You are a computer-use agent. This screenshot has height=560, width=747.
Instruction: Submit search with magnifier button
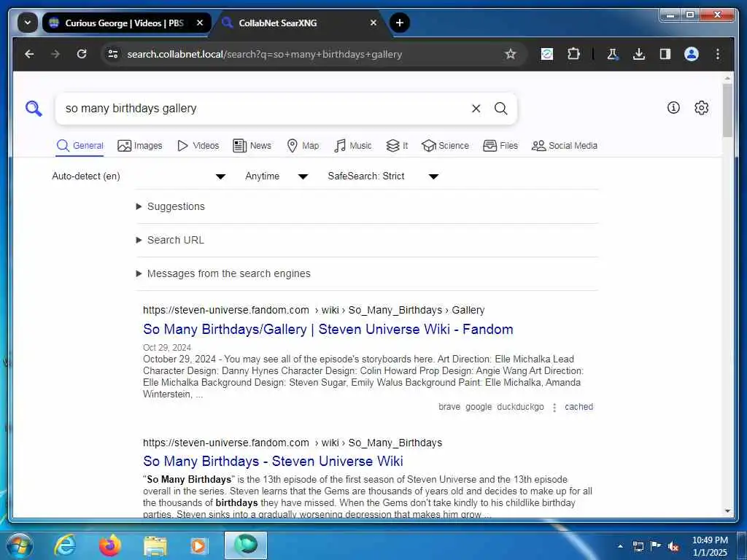point(500,109)
